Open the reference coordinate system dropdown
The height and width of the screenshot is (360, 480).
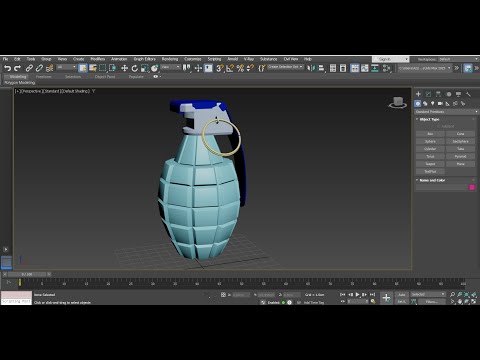170,67
